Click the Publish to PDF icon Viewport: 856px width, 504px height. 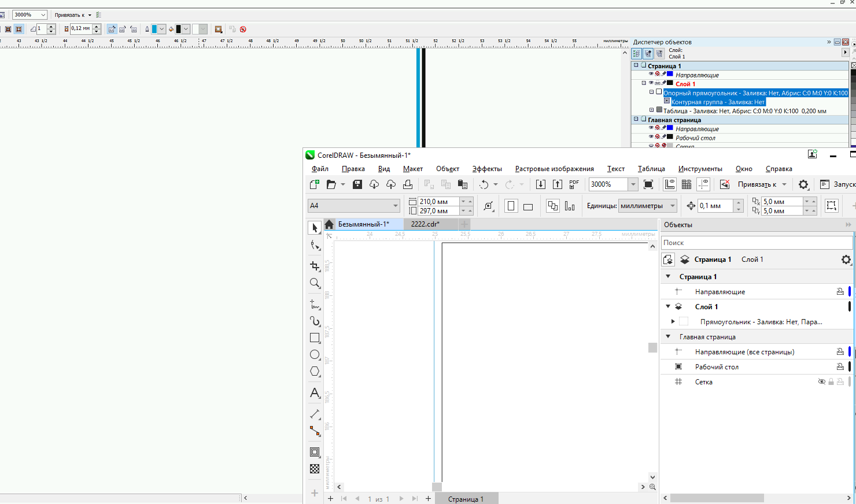[574, 184]
